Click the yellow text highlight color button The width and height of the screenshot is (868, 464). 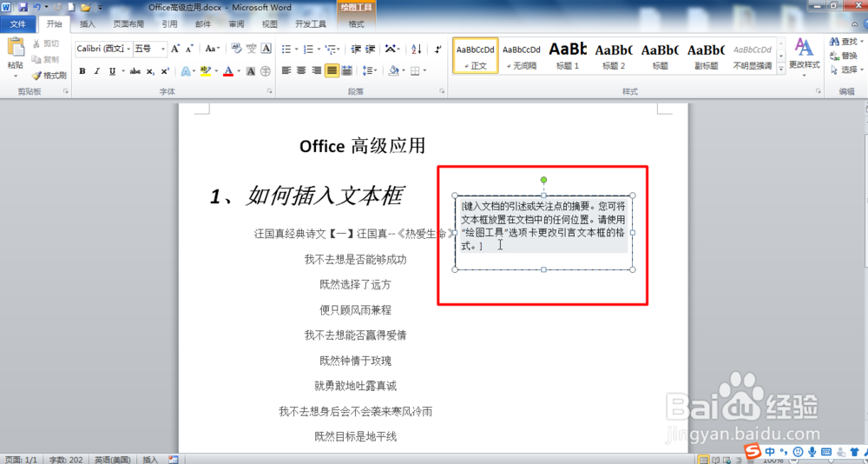click(x=206, y=71)
